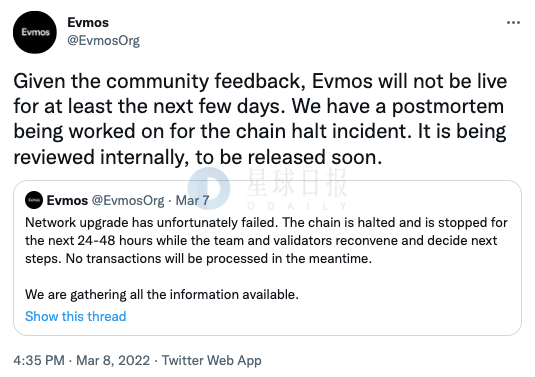Image resolution: width=535 pixels, height=377 pixels.
Task: Open the Evmos profile avatar
Action: (x=35, y=32)
